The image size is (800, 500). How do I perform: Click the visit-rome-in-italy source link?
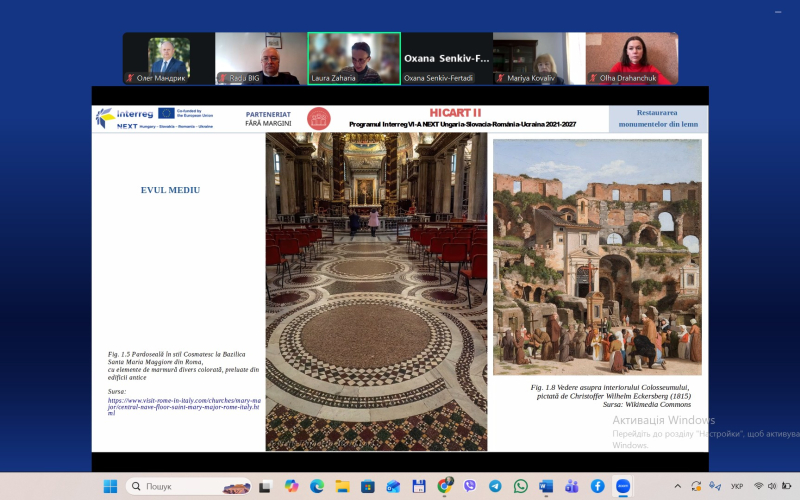click(183, 403)
